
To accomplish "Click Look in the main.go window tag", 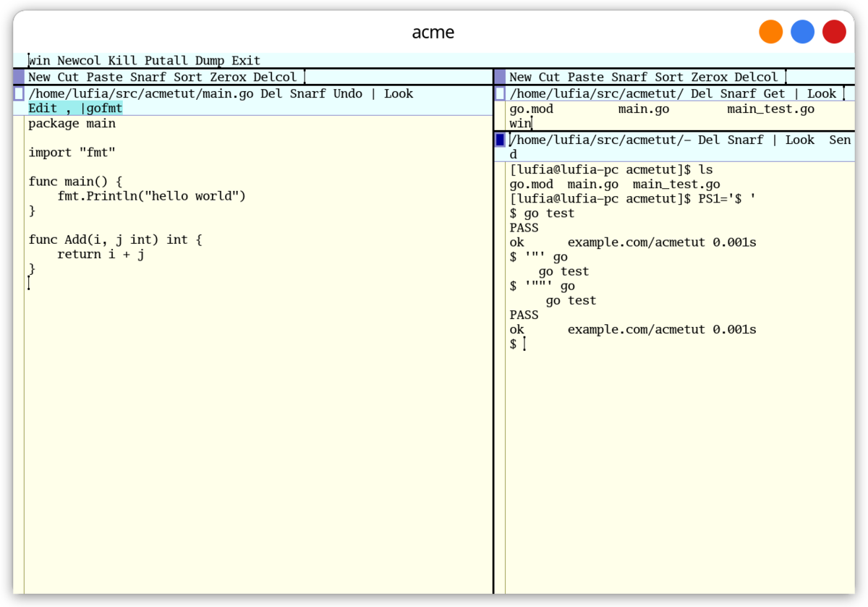I will 399,93.
